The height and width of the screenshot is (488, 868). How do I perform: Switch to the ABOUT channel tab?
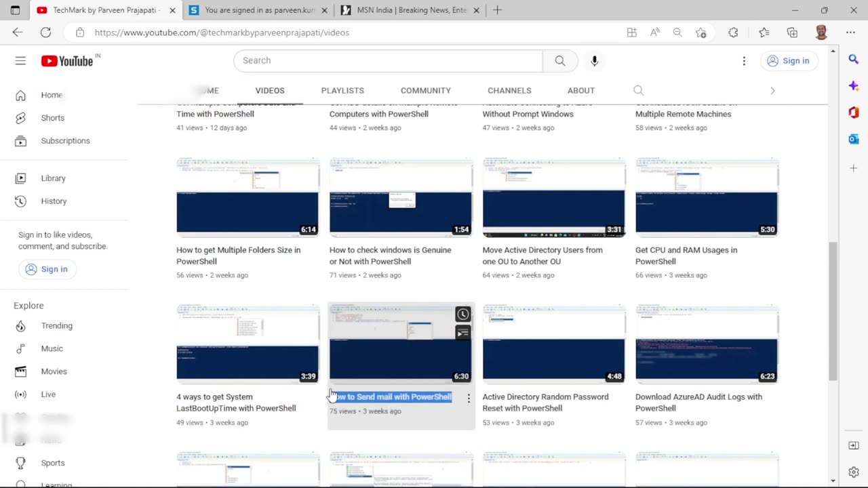point(581,90)
